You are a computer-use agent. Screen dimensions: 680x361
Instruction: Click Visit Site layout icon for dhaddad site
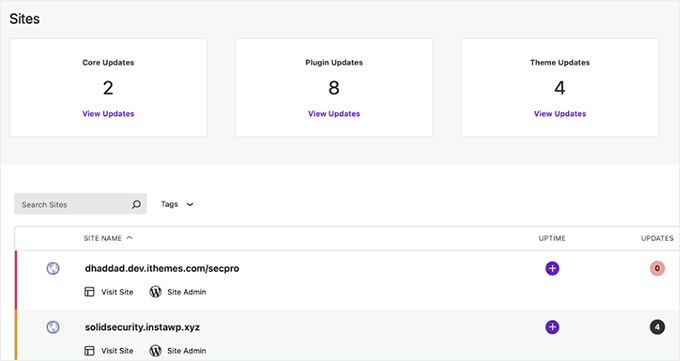[89, 292]
